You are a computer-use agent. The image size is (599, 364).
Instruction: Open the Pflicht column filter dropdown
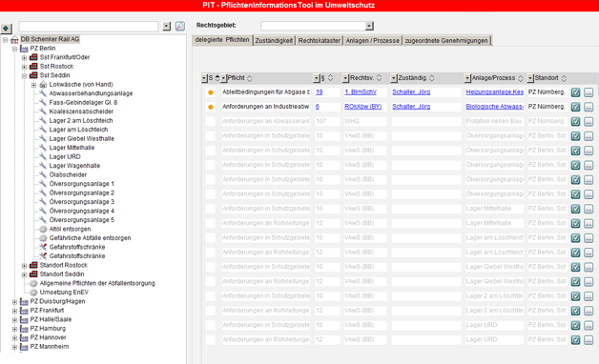pos(224,78)
